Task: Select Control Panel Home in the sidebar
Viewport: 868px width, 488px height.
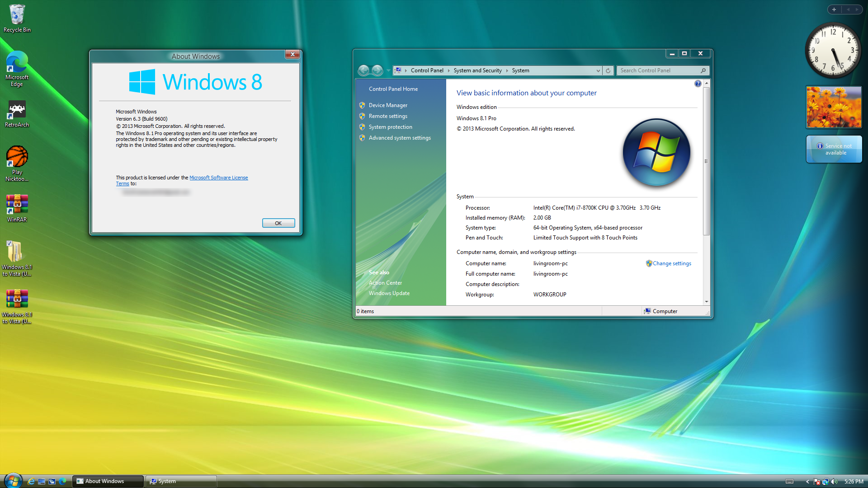Action: [x=393, y=89]
